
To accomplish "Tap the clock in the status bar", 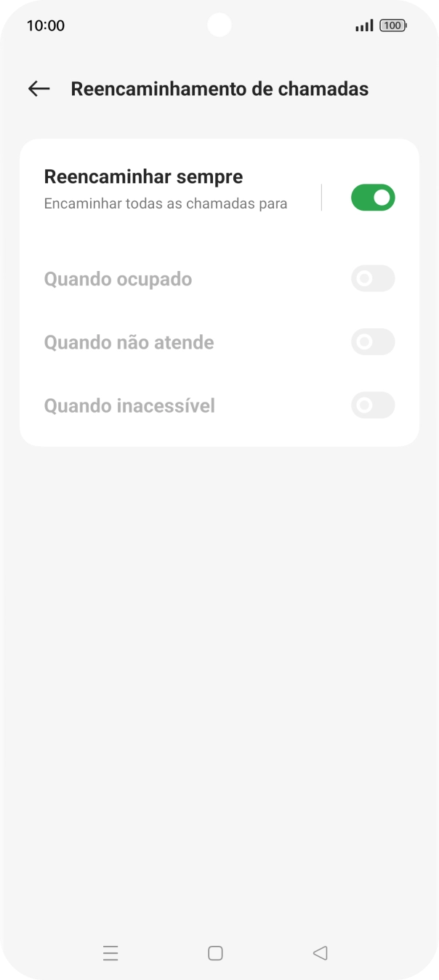I will point(44,25).
